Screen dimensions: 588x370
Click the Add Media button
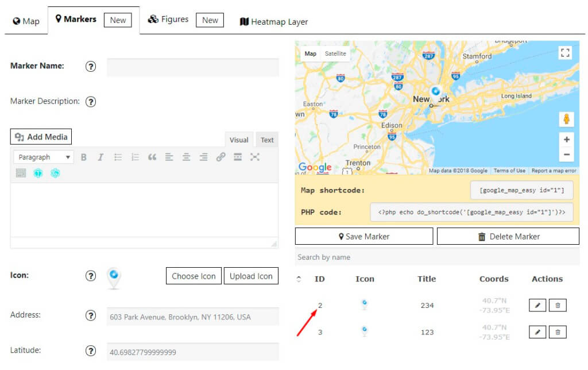(x=41, y=137)
